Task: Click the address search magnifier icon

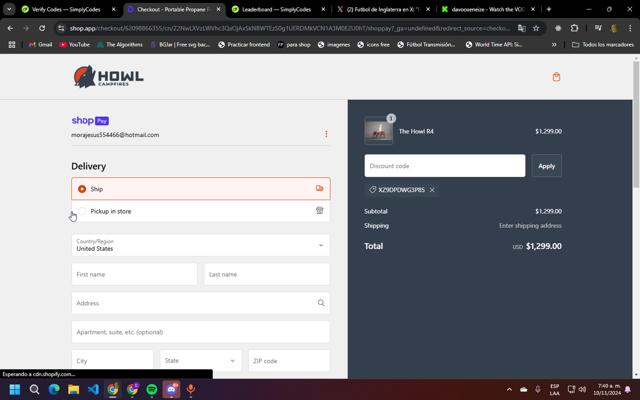Action: tap(321, 303)
